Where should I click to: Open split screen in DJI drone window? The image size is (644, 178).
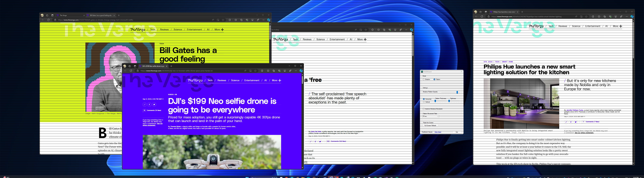click(x=268, y=71)
